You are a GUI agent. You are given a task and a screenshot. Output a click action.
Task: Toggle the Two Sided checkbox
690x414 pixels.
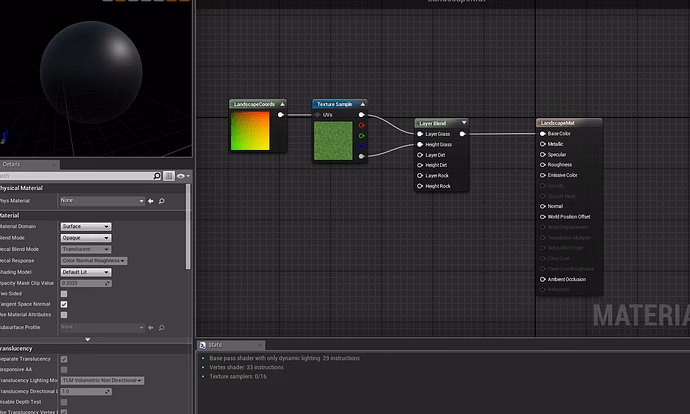pos(64,294)
